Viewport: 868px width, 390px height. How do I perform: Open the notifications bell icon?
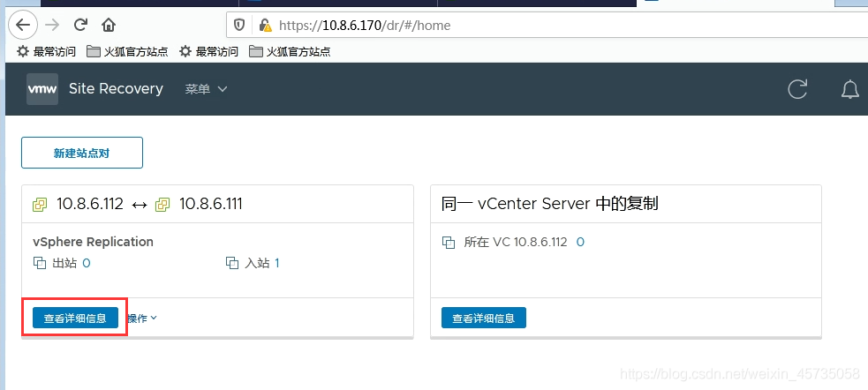click(x=849, y=88)
